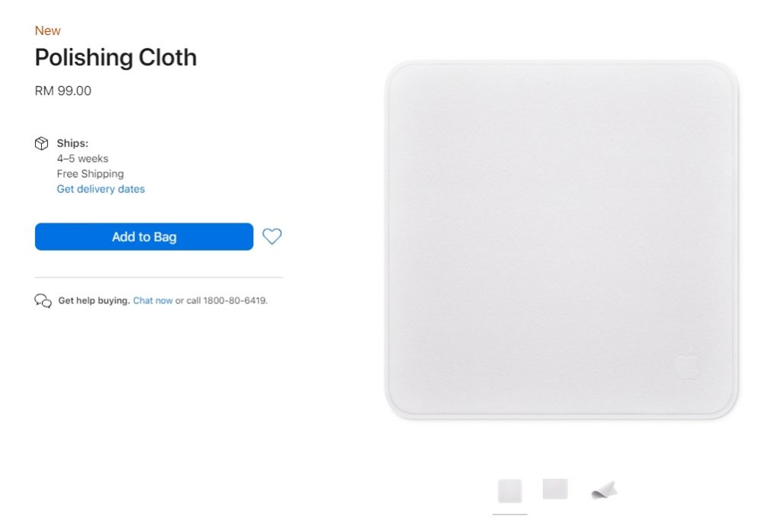Image resolution: width=781 pixels, height=532 pixels.
Task: Select the first product thumbnail
Action: click(x=510, y=491)
